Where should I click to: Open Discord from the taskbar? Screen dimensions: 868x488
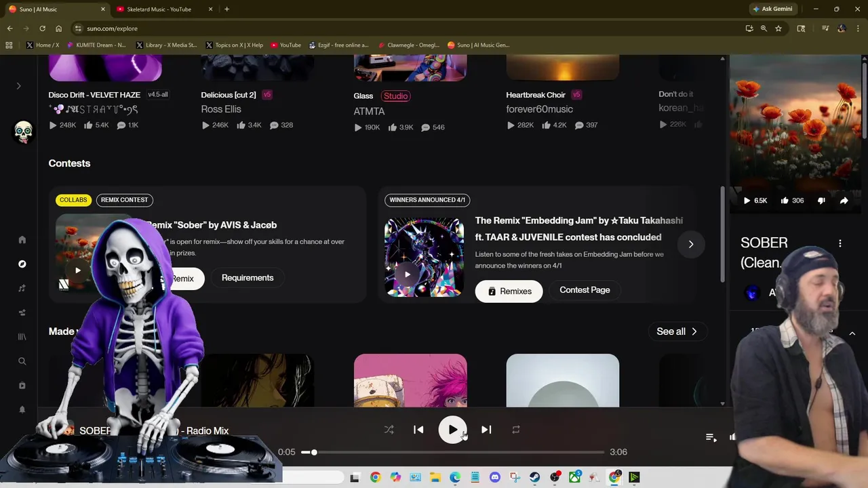click(494, 478)
